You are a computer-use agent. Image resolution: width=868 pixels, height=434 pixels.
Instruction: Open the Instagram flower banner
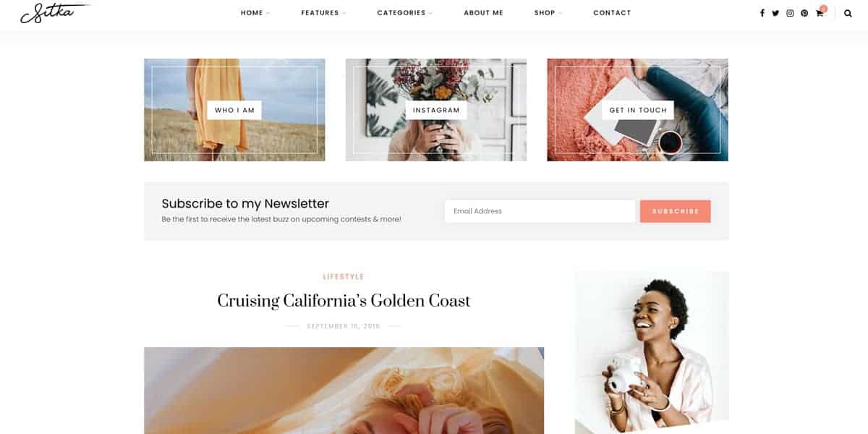(x=436, y=110)
